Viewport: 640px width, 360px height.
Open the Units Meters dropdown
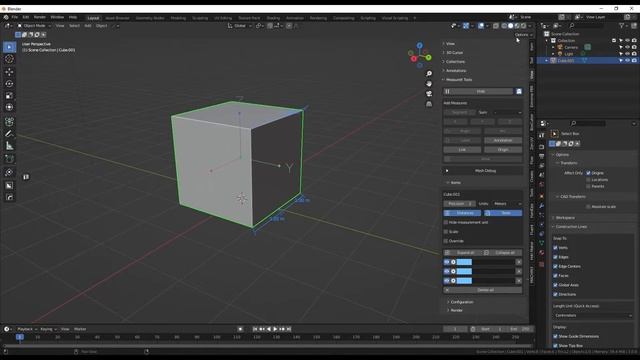[507, 204]
